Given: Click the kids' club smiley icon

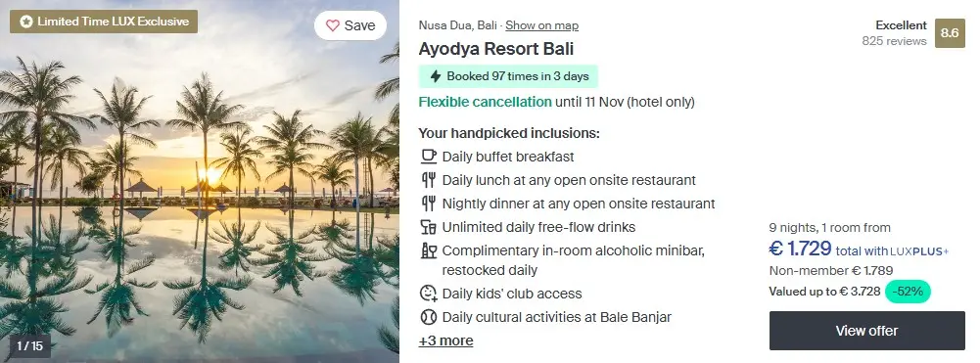Looking at the screenshot, I should [428, 293].
